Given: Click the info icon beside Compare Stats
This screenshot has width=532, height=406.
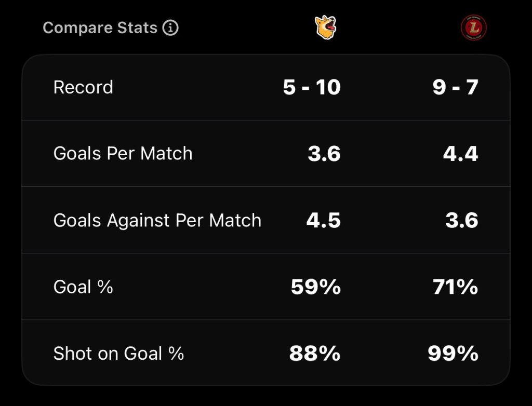Looking at the screenshot, I should [170, 28].
